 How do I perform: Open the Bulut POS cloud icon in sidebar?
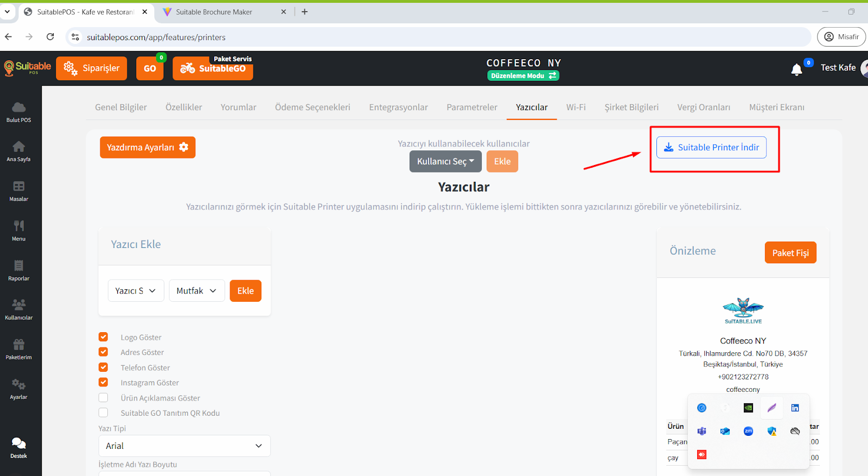pyautogui.click(x=18, y=107)
